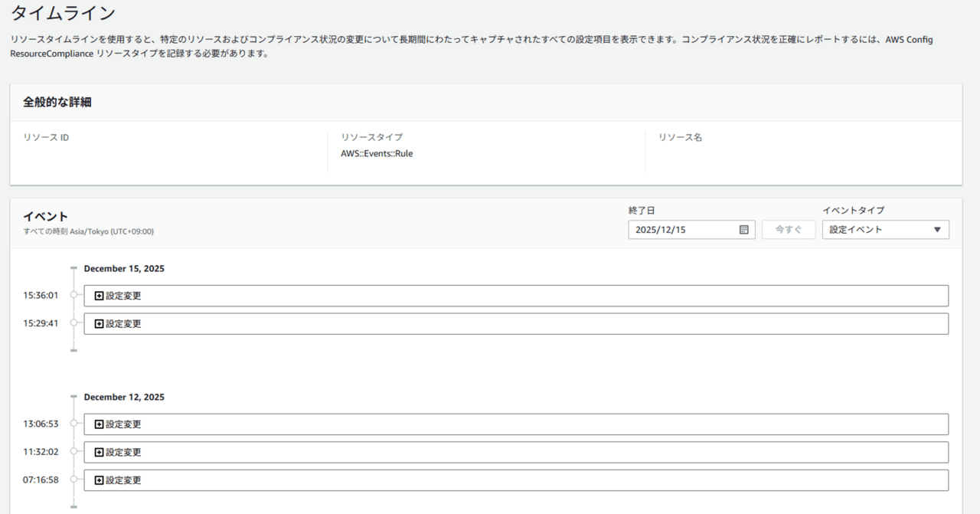Click the イベントタイプ dropdown arrow
This screenshot has width=980, height=514.
tap(937, 230)
